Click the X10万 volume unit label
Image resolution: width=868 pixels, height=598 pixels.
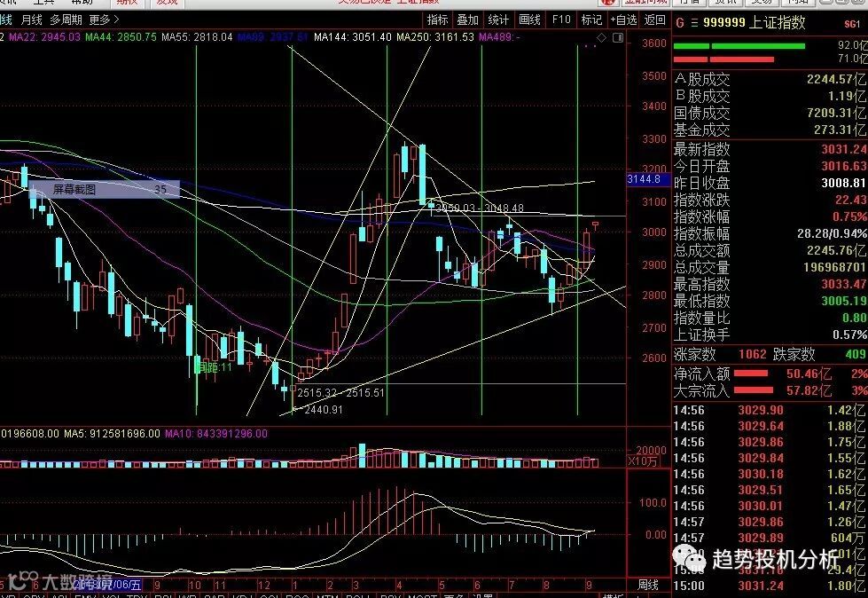coord(643,461)
